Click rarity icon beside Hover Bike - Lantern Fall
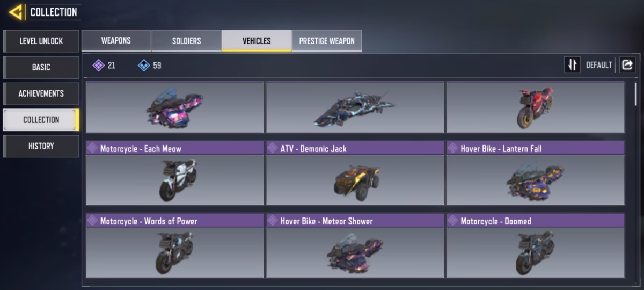The height and width of the screenshot is (290, 644). tap(452, 148)
